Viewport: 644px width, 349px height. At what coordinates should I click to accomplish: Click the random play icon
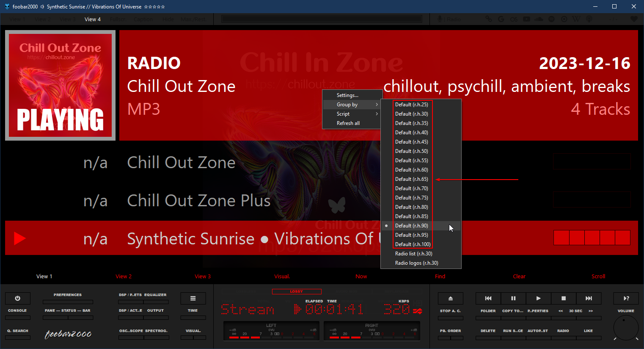pyautogui.click(x=626, y=299)
